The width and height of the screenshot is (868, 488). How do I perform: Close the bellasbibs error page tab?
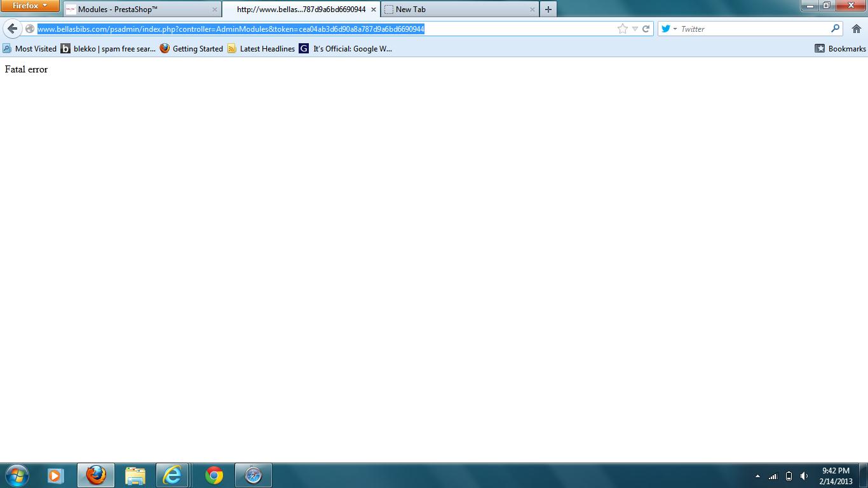click(374, 10)
